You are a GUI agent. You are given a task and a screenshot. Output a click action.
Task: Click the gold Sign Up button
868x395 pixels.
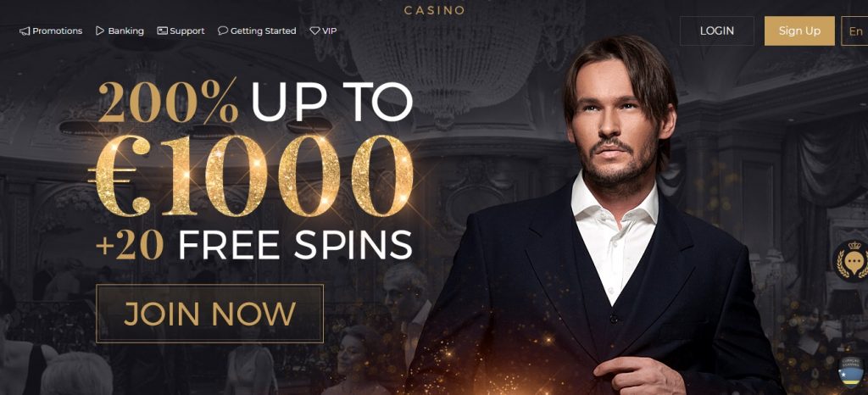point(799,31)
